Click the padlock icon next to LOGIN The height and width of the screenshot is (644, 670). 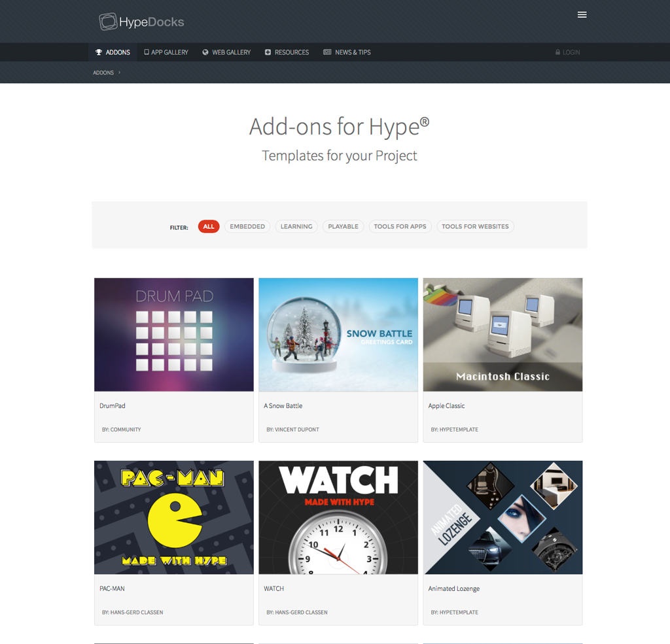click(557, 52)
